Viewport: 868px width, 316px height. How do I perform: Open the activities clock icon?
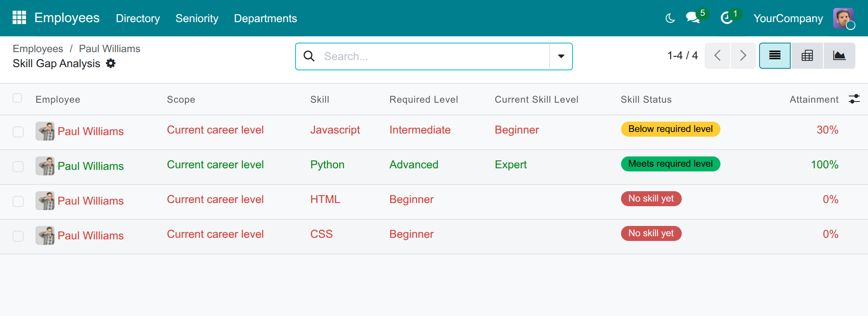pyautogui.click(x=727, y=18)
